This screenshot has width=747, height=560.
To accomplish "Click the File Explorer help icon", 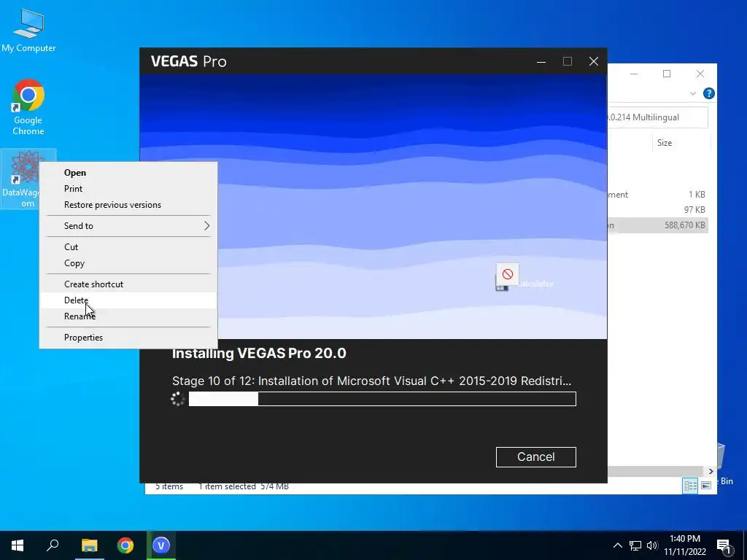I will (708, 93).
